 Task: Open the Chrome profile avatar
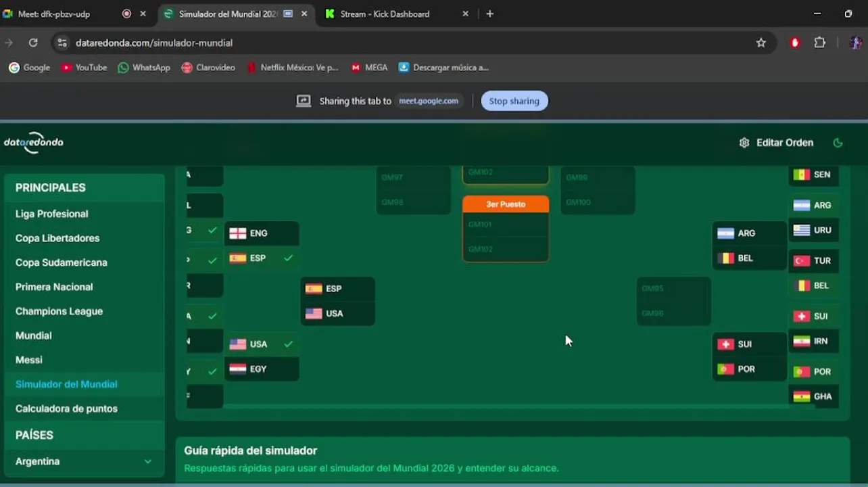coord(855,43)
